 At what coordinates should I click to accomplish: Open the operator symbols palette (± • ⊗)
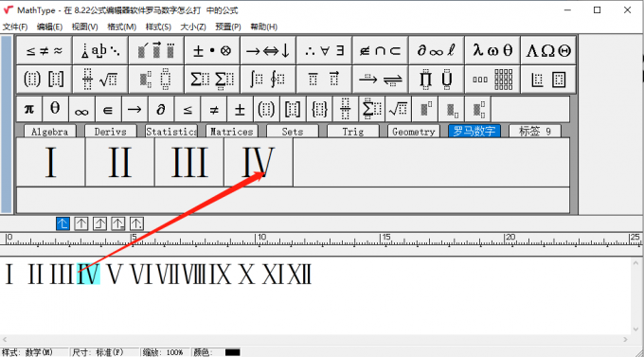(212, 51)
